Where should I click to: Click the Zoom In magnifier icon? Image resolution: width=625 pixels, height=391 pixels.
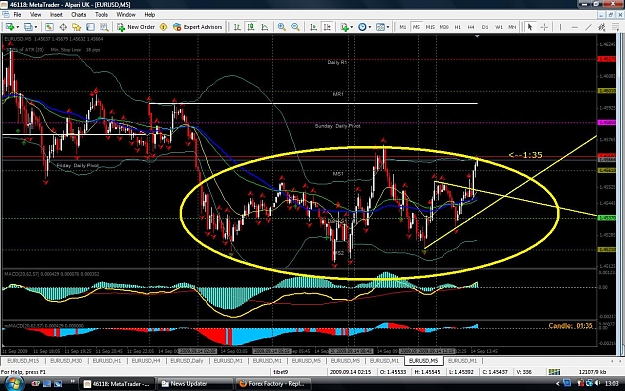[x=281, y=27]
